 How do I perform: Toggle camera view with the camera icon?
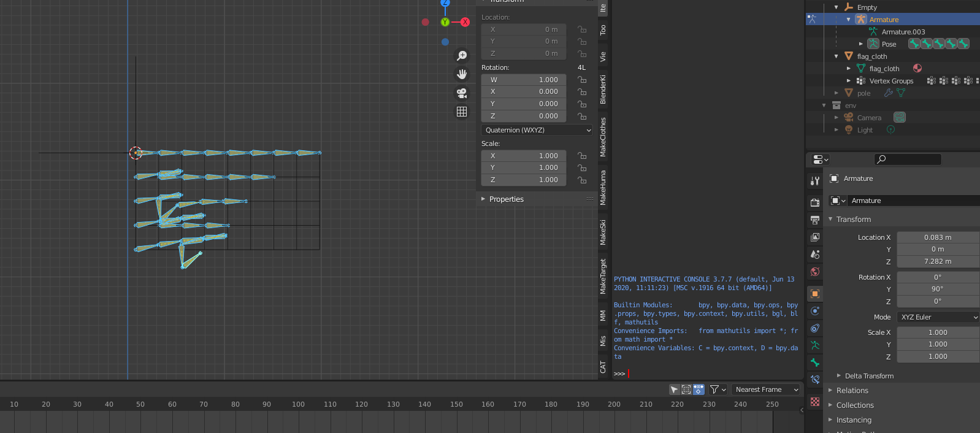(x=462, y=93)
